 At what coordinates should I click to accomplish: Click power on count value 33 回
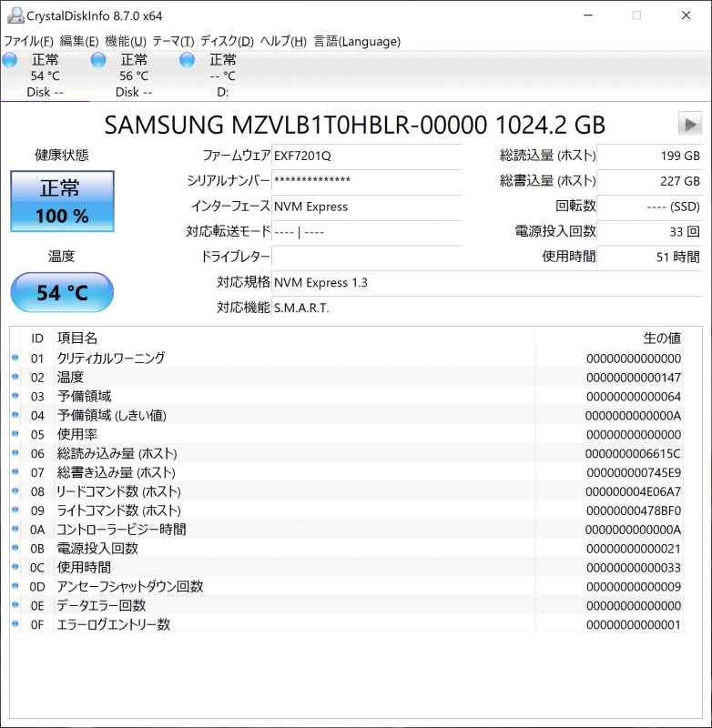pyautogui.click(x=649, y=232)
